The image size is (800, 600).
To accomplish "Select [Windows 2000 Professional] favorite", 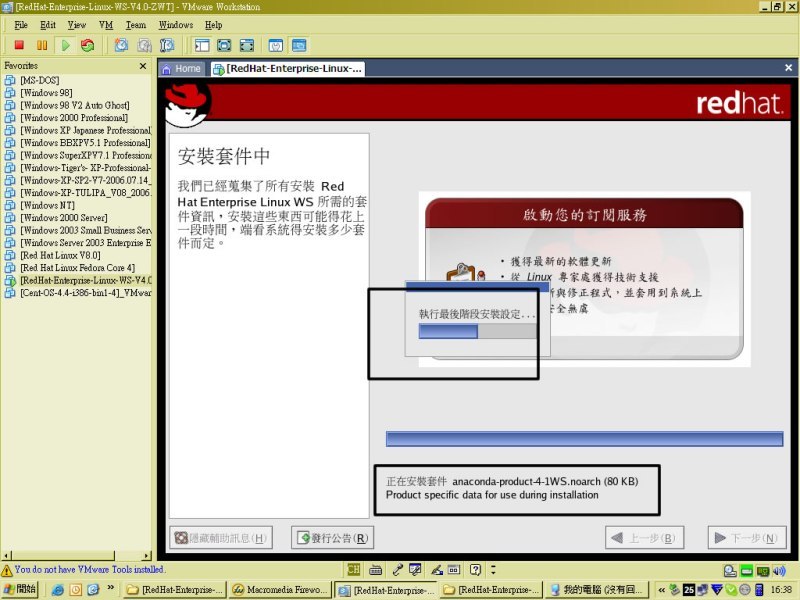I will (x=74, y=118).
